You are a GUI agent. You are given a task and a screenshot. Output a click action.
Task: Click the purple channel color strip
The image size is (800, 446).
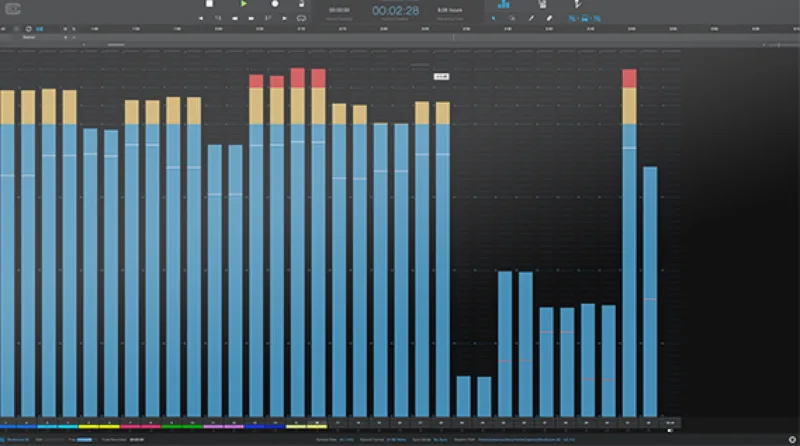pyautogui.click(x=223, y=427)
